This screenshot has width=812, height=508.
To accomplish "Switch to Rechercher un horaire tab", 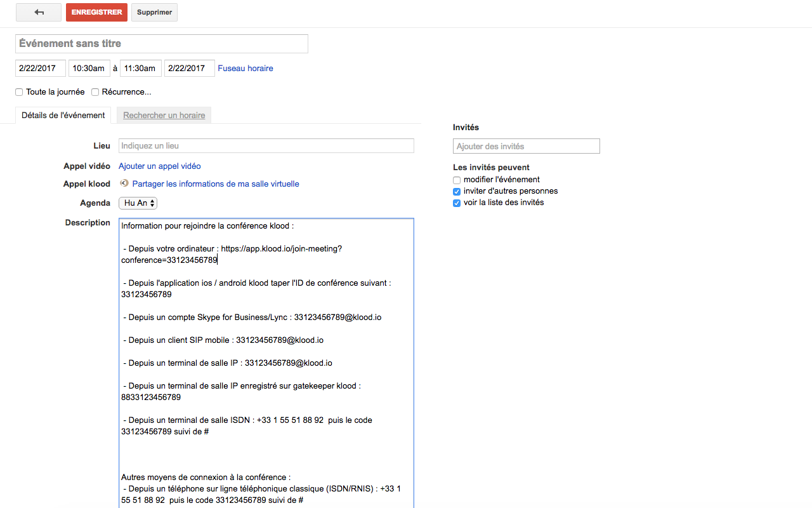I will tap(164, 115).
